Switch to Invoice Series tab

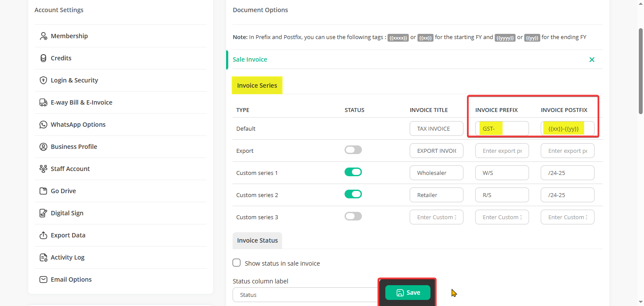coord(257,86)
